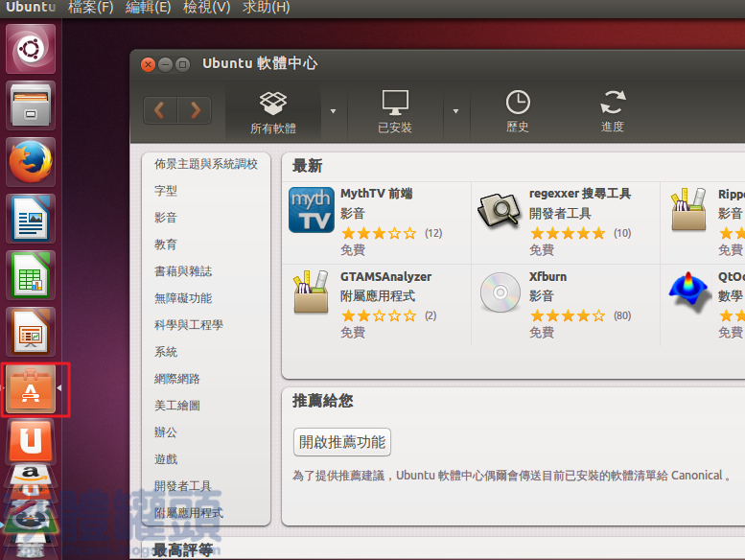
Task: Launch Firefox from the launcher
Action: (x=31, y=161)
